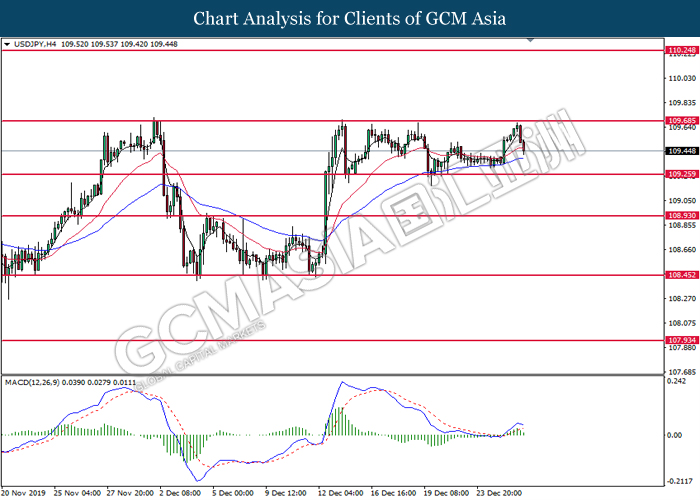Click the 12 Dec 04:00 time axis label
700x500 pixels.
[341, 493]
